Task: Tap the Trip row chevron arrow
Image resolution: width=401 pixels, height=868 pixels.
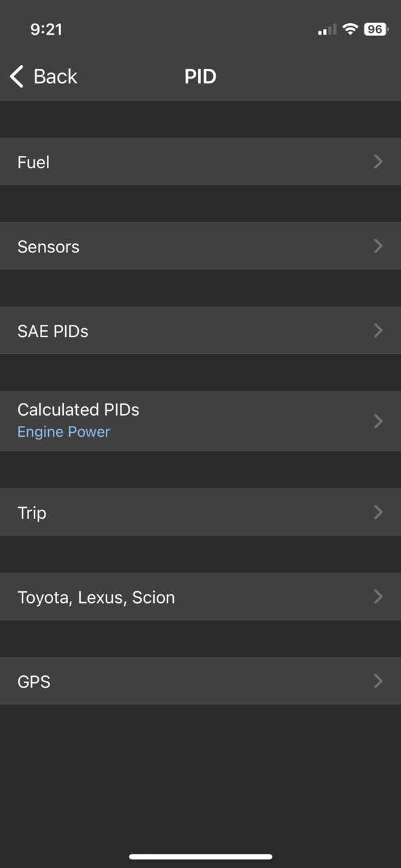Action: pos(379,512)
